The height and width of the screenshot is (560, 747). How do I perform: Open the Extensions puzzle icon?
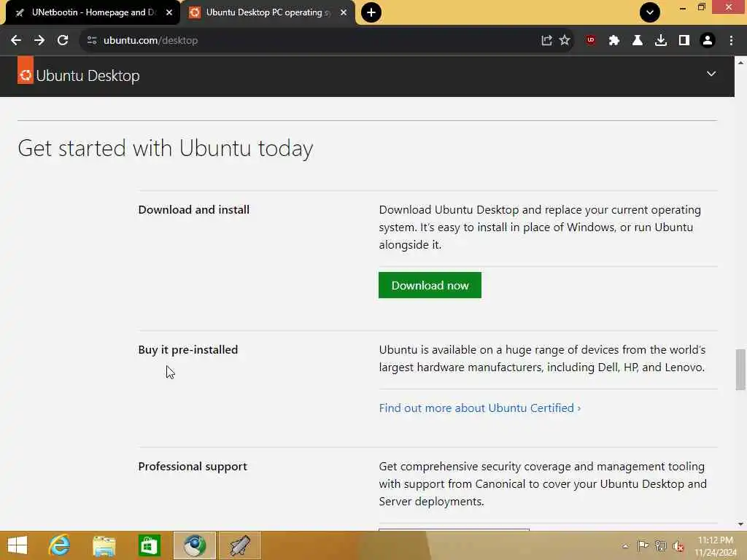[x=614, y=41]
